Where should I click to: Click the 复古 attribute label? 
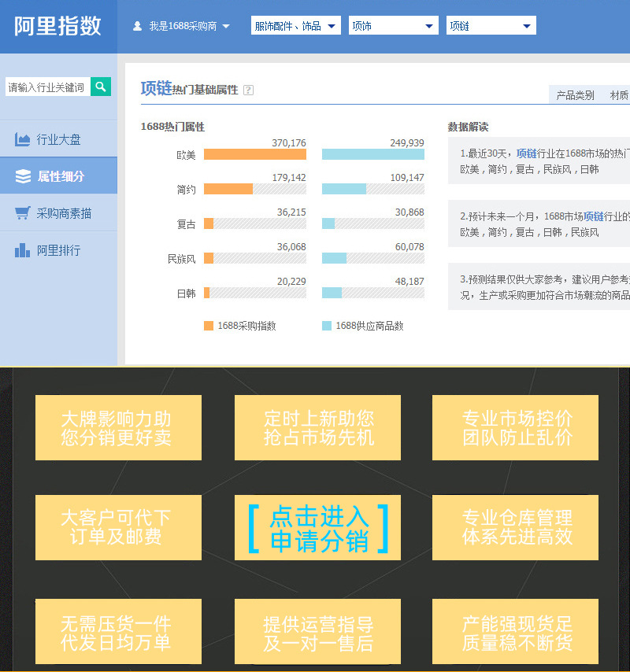point(186,224)
